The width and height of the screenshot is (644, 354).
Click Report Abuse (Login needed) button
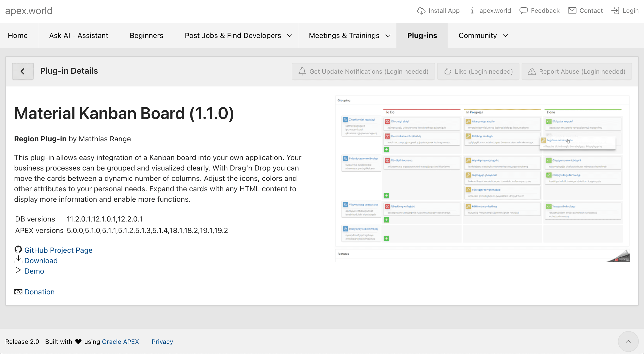[577, 71]
